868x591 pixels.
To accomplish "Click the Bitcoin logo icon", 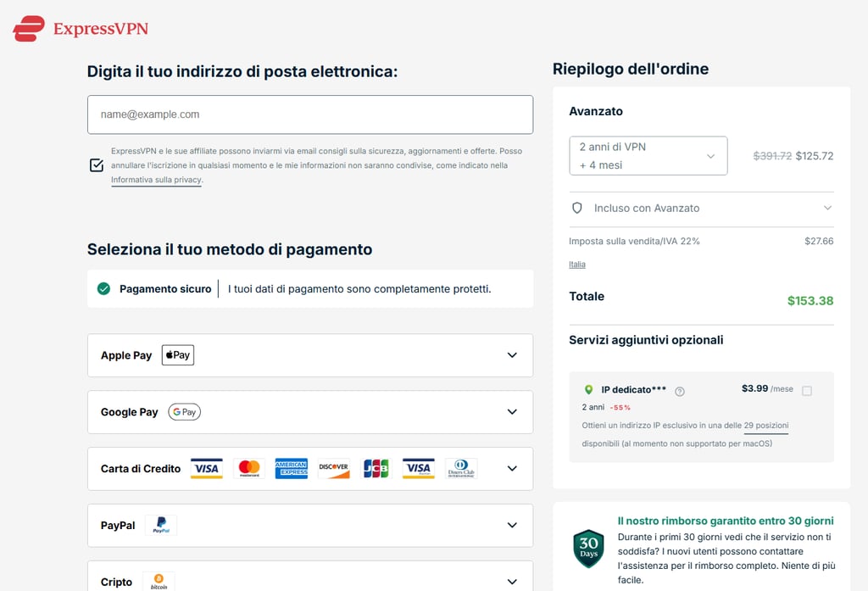I will (159, 581).
